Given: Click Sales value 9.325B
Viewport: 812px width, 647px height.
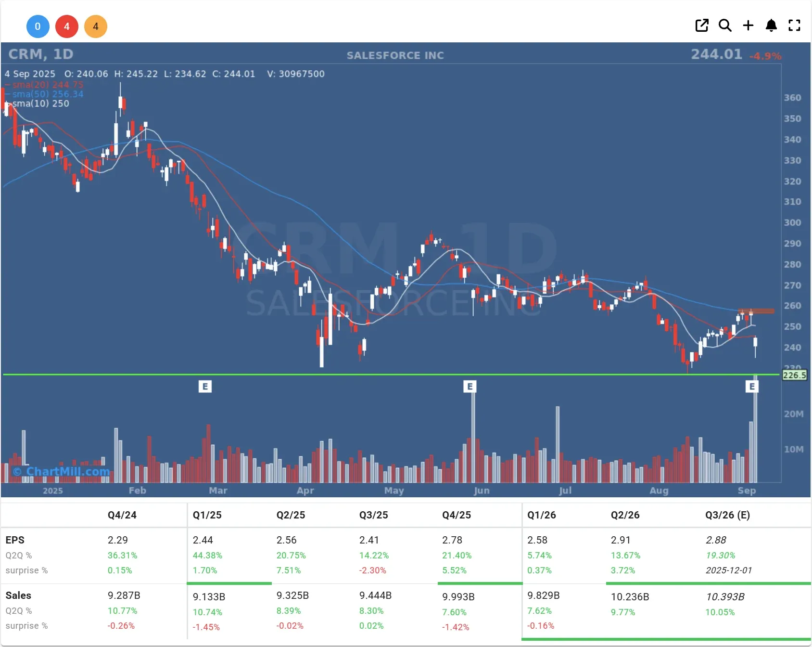Looking at the screenshot, I should pyautogui.click(x=293, y=595).
